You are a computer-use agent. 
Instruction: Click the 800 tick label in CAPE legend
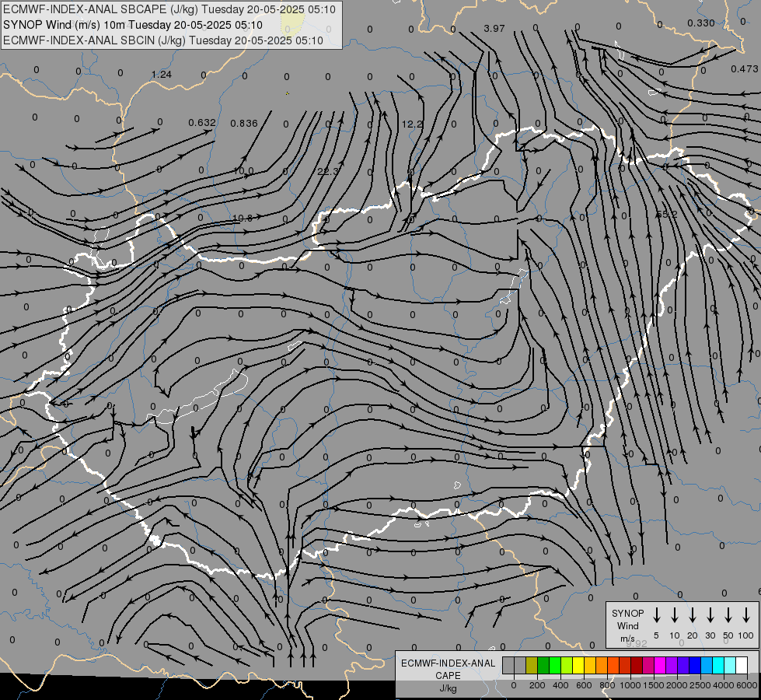[x=607, y=685]
